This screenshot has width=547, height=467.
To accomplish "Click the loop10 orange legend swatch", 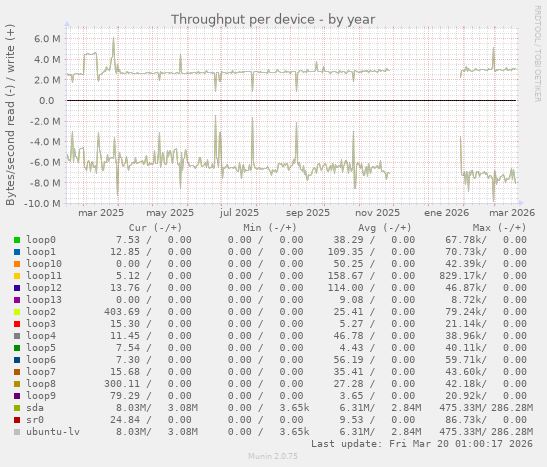I will 17,264.
